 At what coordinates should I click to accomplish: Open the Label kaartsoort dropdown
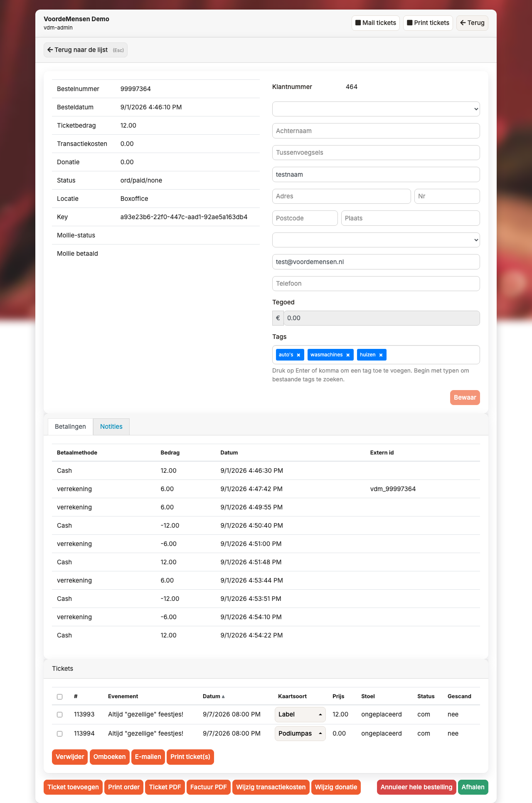tap(300, 714)
